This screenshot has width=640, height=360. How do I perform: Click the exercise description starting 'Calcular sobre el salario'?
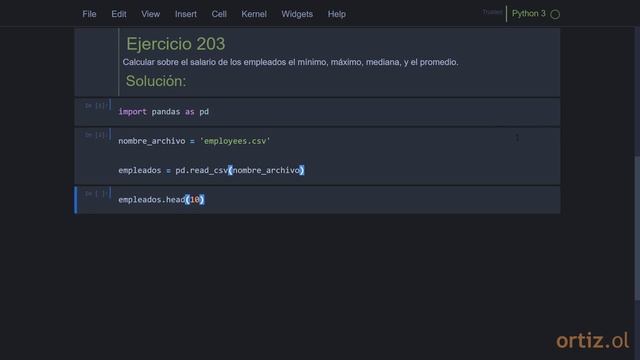(290, 62)
